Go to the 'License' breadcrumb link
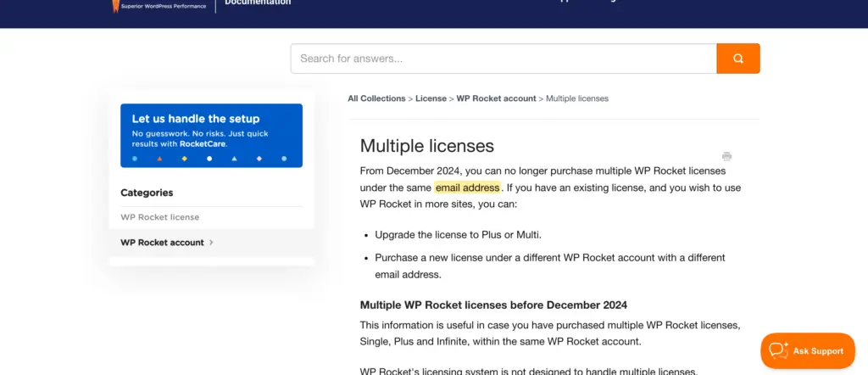The width and height of the screenshot is (868, 375). click(431, 98)
